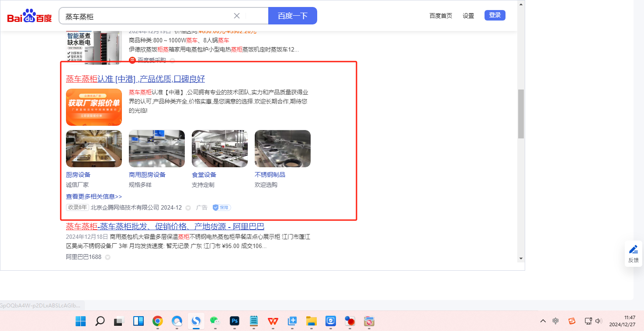
Task: Open WeChat from the taskbar
Action: [214, 321]
